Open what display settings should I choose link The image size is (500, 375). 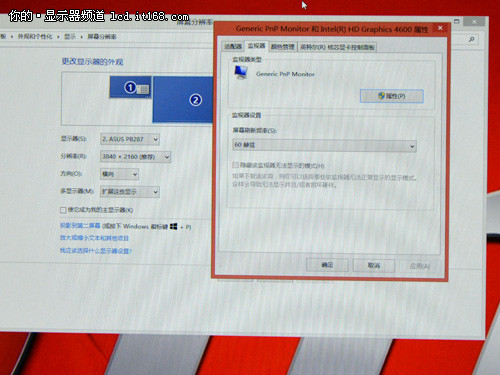96,251
